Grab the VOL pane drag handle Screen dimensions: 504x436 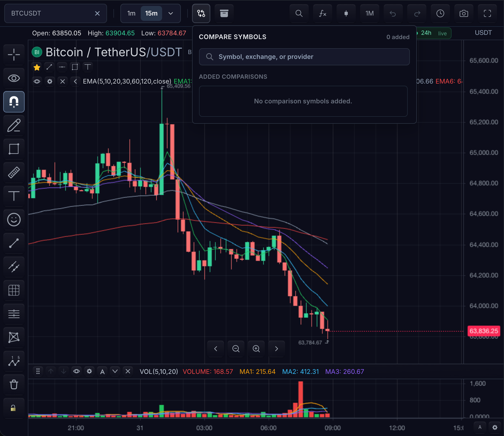[x=38, y=371]
